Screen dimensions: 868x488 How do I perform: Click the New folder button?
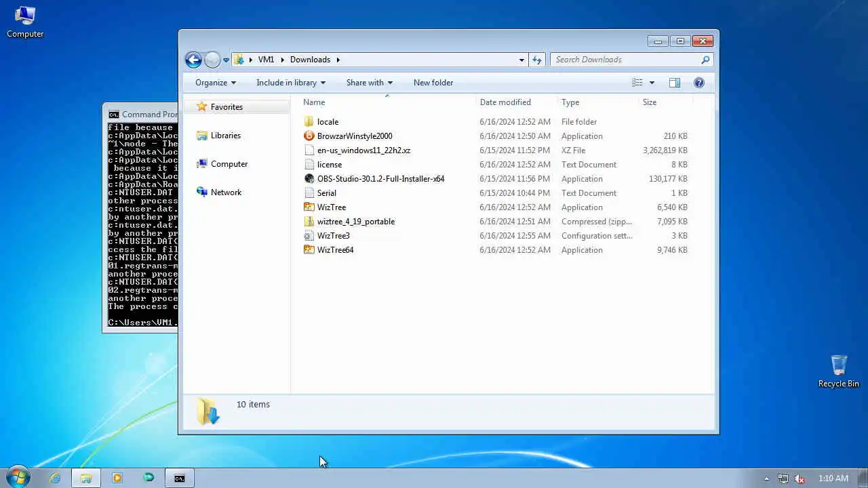coord(433,83)
